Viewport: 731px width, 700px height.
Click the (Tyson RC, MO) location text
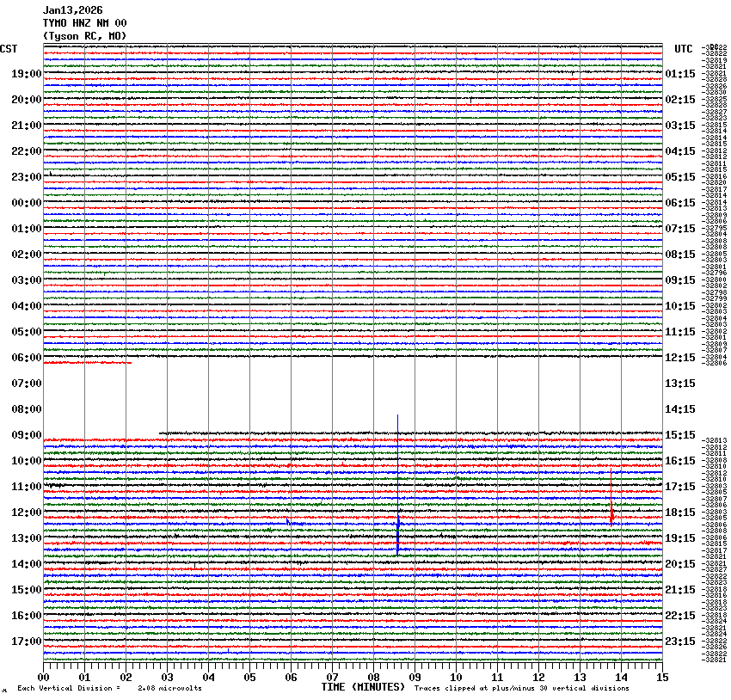[84, 35]
